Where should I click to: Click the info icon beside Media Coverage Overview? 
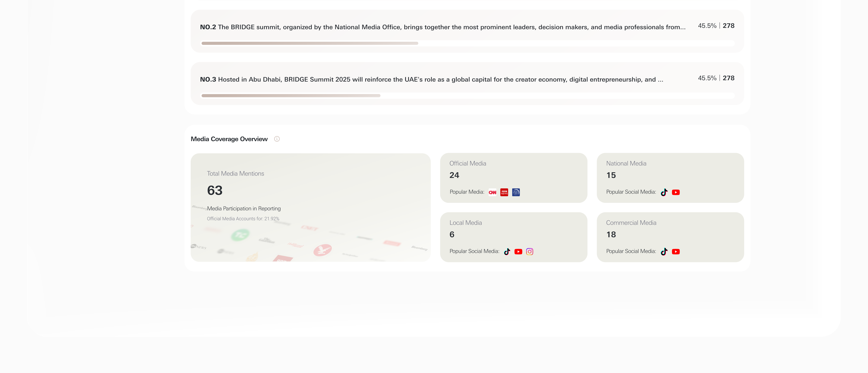click(277, 139)
